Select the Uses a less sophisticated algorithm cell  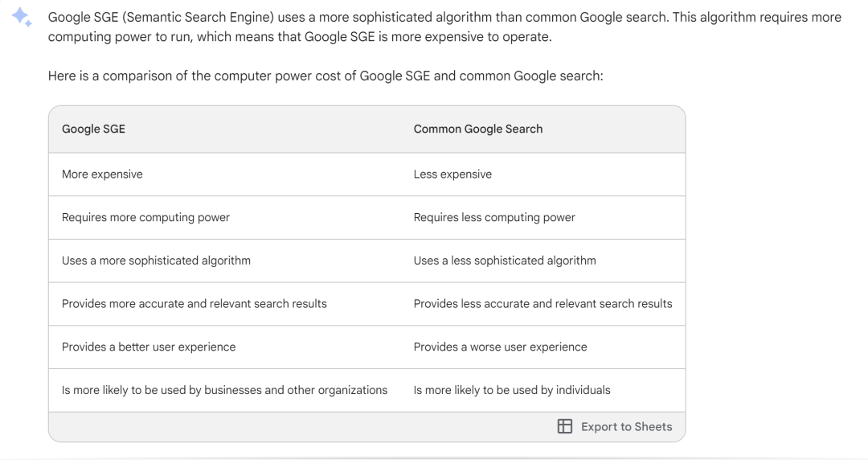(505, 261)
